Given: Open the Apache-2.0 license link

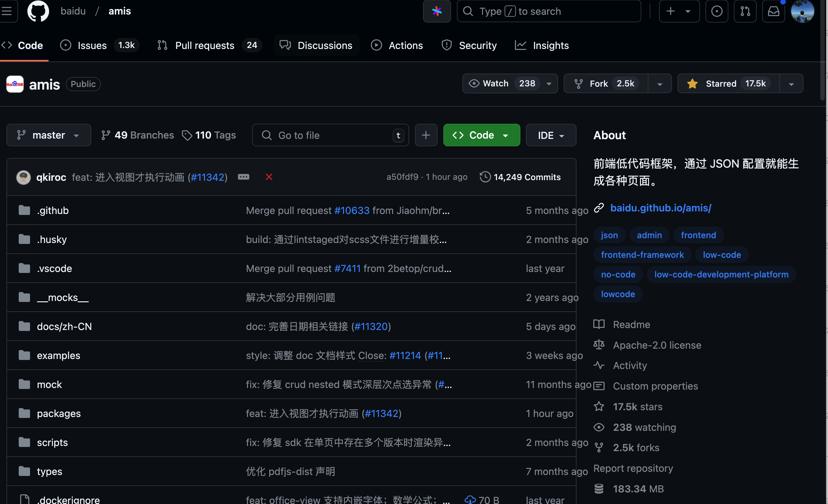Looking at the screenshot, I should coord(657,345).
